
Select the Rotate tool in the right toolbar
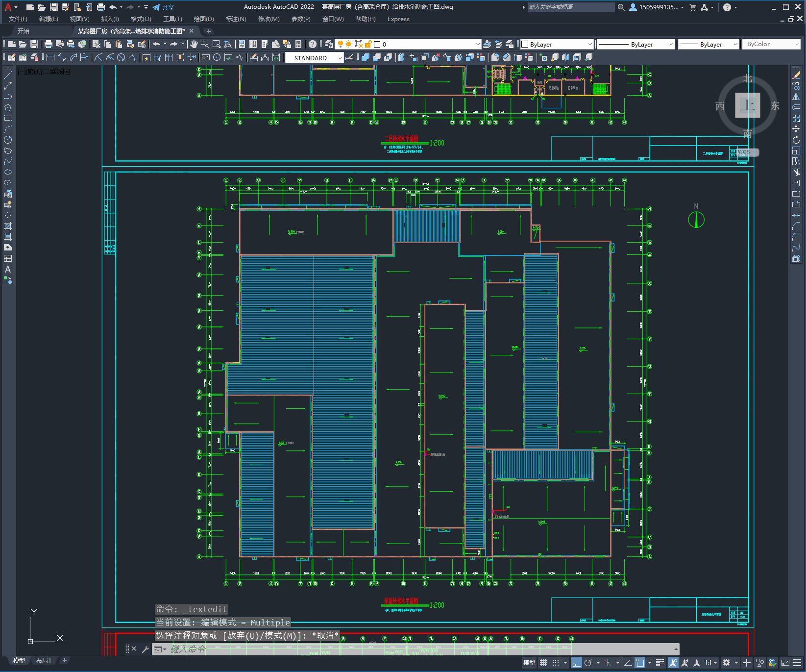click(x=796, y=140)
